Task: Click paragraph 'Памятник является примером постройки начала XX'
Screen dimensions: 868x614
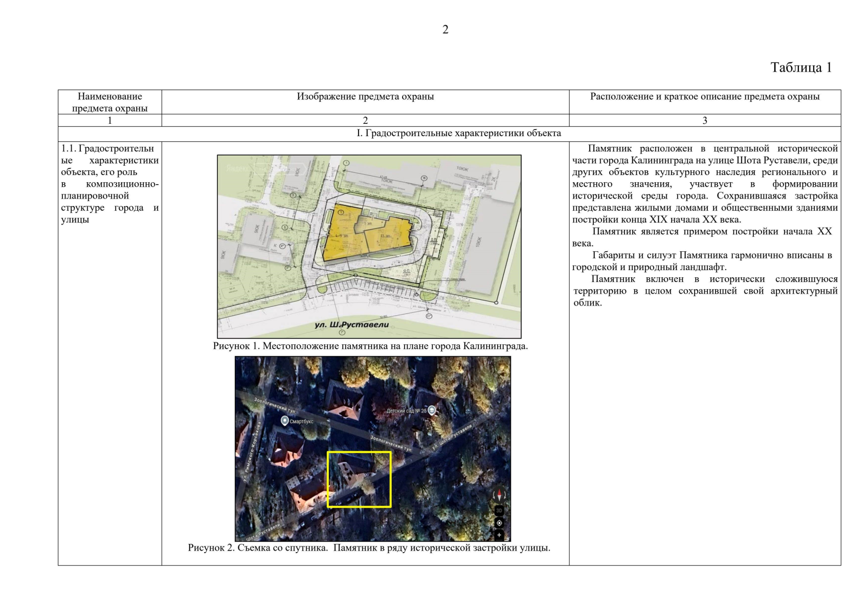Action: click(x=702, y=237)
